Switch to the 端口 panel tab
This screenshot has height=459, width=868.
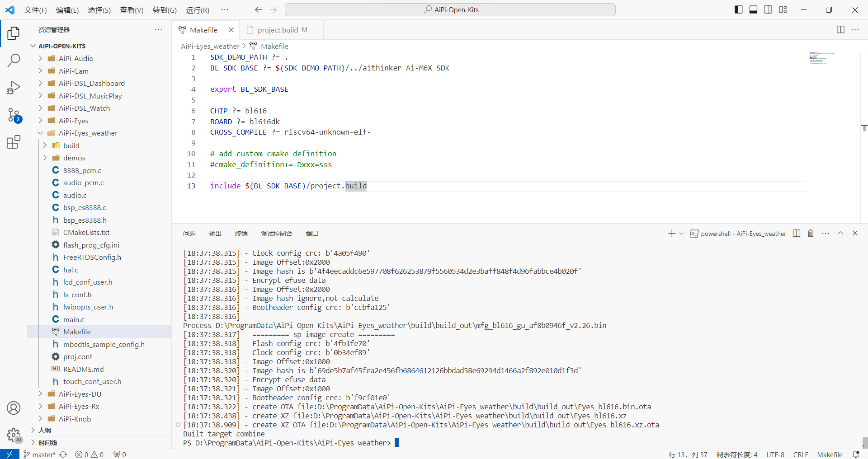pos(312,234)
